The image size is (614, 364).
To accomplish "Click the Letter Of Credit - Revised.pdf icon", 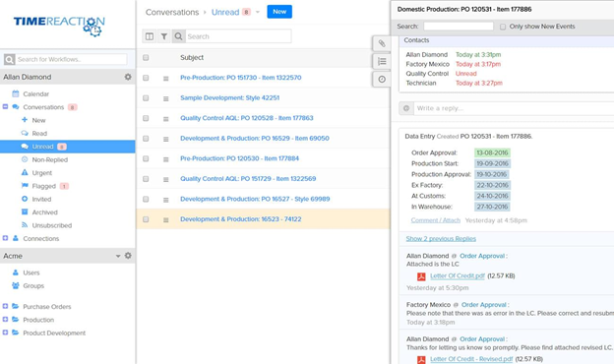I will (421, 359).
